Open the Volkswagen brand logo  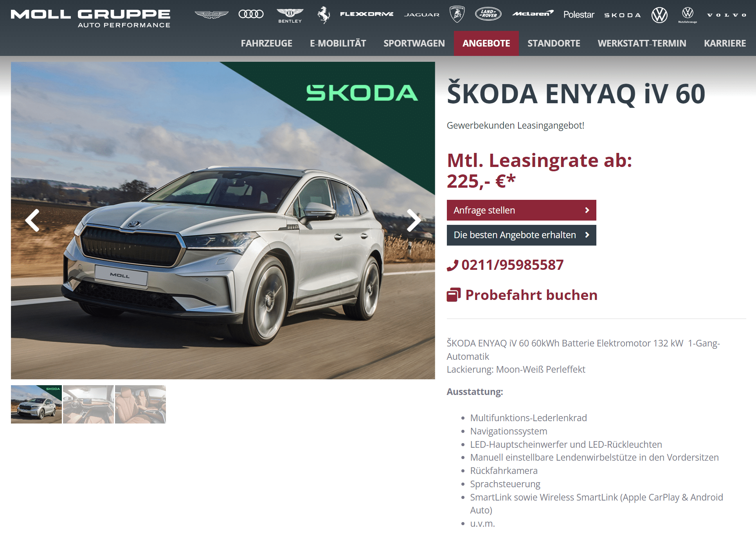659,15
